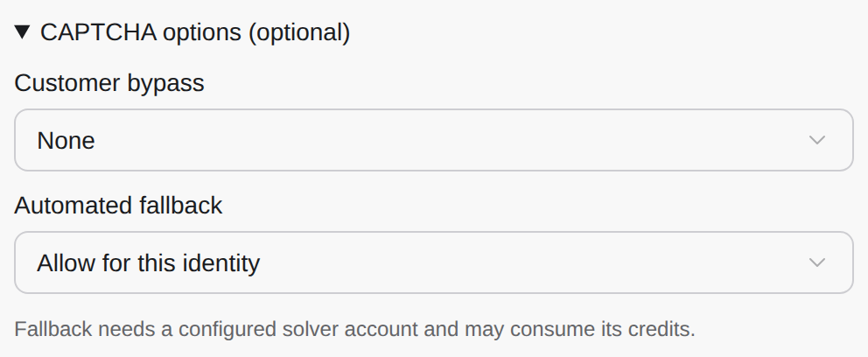Toggle the black triangle beside CAPTCHA options

coord(22,32)
